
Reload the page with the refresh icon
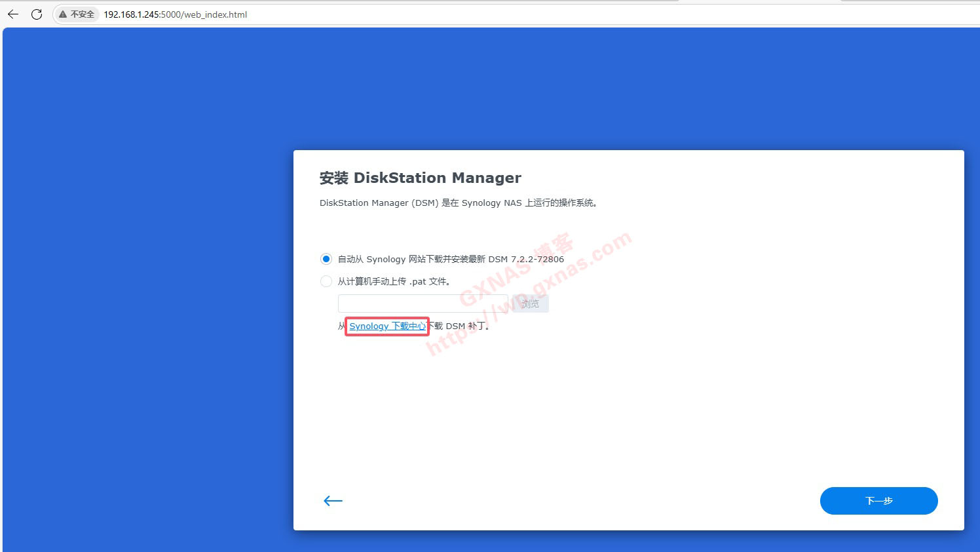[x=37, y=14]
